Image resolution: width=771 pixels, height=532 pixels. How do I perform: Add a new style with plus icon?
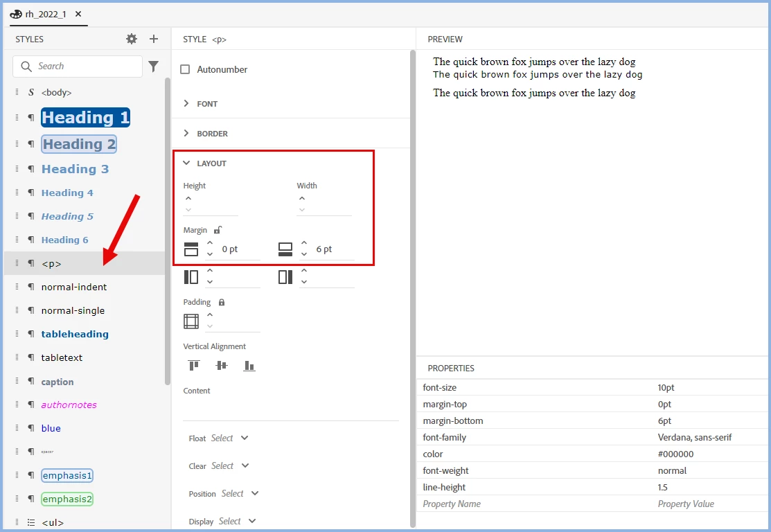(153, 39)
